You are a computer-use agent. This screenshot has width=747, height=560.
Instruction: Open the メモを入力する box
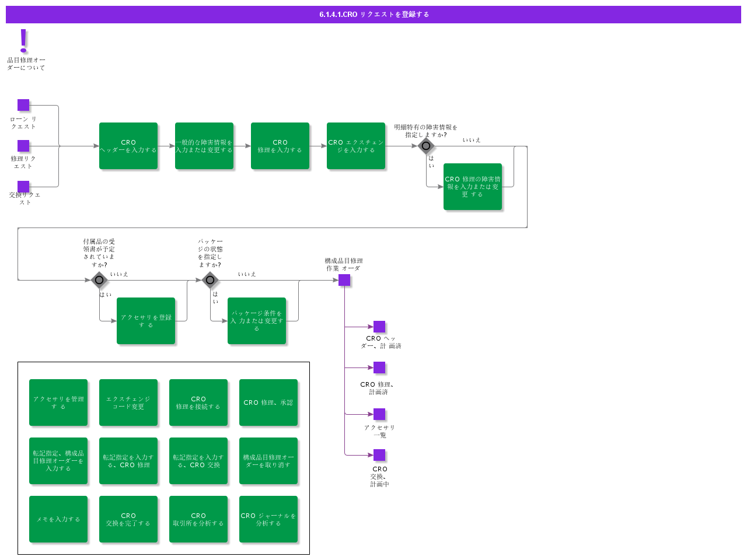58,519
